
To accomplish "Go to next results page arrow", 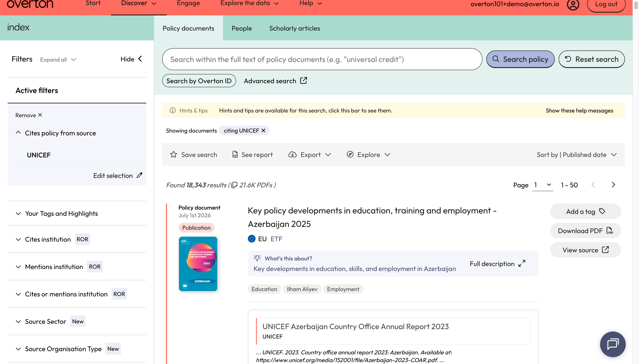I will pos(613,185).
